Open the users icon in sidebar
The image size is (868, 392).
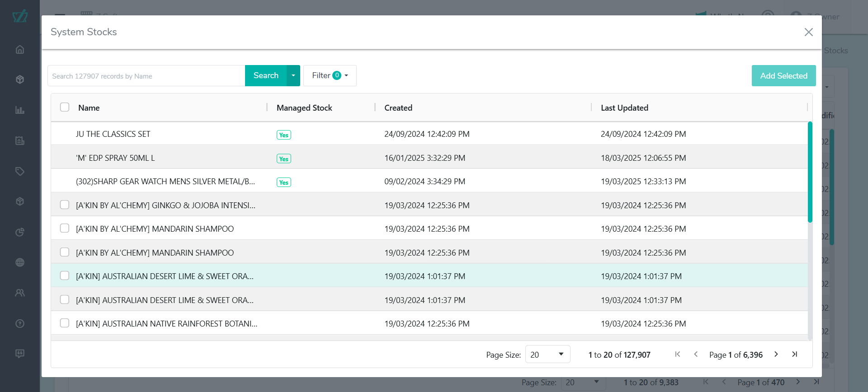[x=19, y=293]
